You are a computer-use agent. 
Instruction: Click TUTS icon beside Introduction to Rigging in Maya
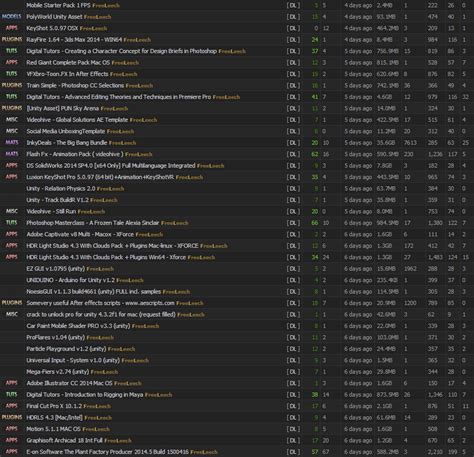[x=11, y=394]
